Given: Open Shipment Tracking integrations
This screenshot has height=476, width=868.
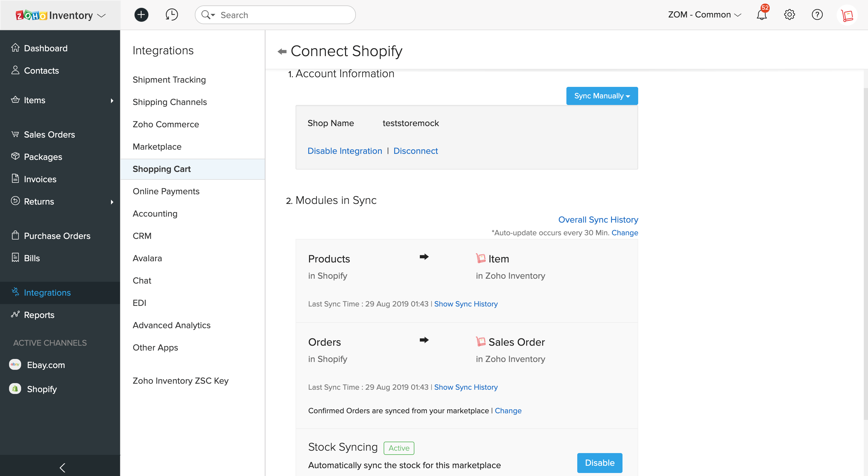Looking at the screenshot, I should (x=169, y=80).
